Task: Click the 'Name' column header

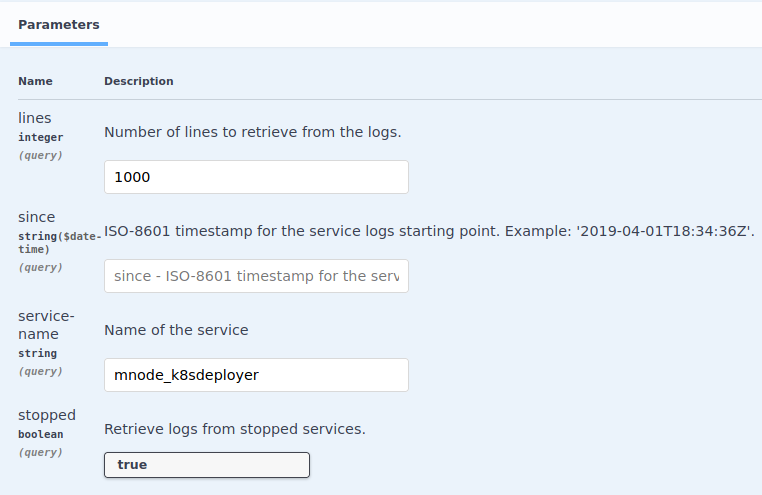Action: (x=35, y=81)
